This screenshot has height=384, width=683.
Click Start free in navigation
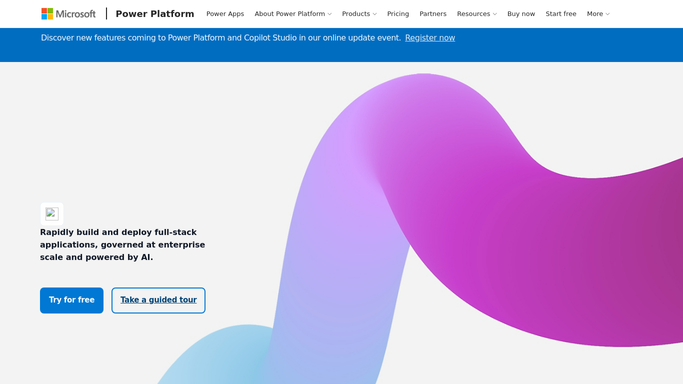point(561,14)
